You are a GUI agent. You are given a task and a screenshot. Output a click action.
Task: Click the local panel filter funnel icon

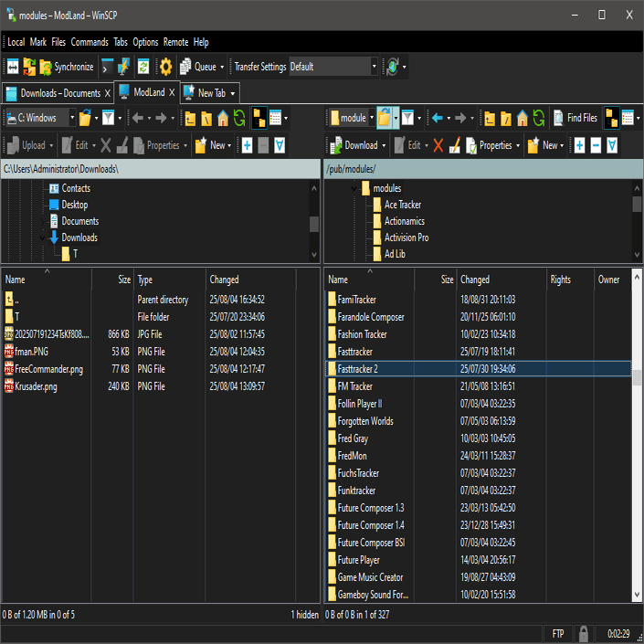[108, 118]
